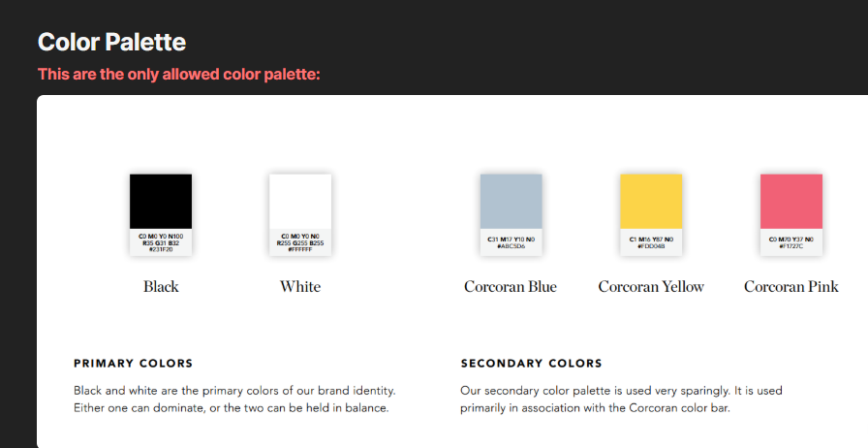Click the Corcoran Blue label

(511, 286)
